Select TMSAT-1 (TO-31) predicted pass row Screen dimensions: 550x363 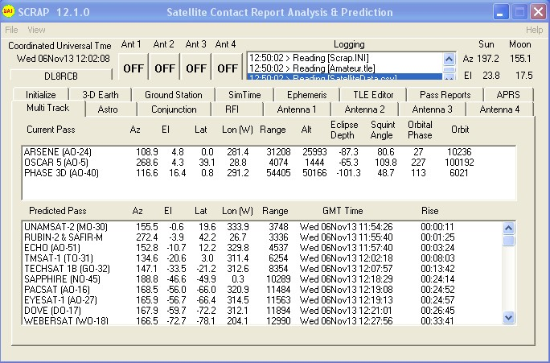(262, 258)
